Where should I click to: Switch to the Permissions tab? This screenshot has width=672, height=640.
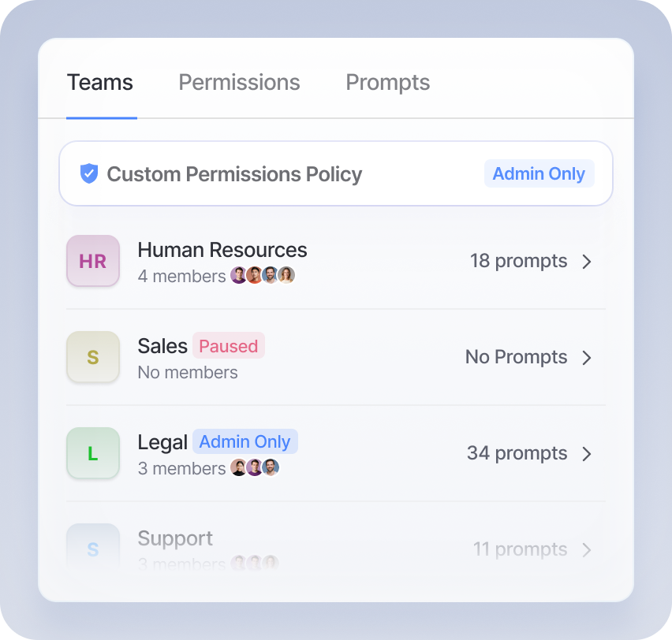pyautogui.click(x=239, y=83)
